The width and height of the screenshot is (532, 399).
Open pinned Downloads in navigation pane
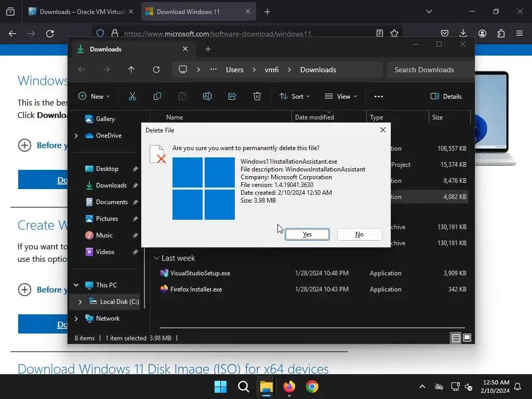pyautogui.click(x=111, y=185)
